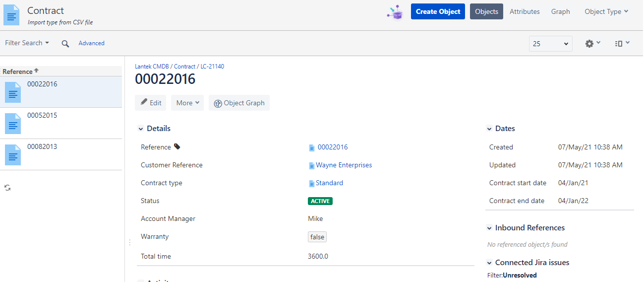The image size is (644, 282).
Task: Open the Object Type menu
Action: click(x=606, y=11)
